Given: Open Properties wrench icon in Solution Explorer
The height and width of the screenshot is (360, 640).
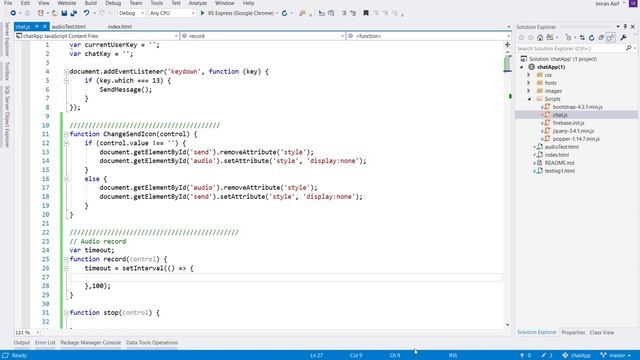Looking at the screenshot, I should coord(623,38).
